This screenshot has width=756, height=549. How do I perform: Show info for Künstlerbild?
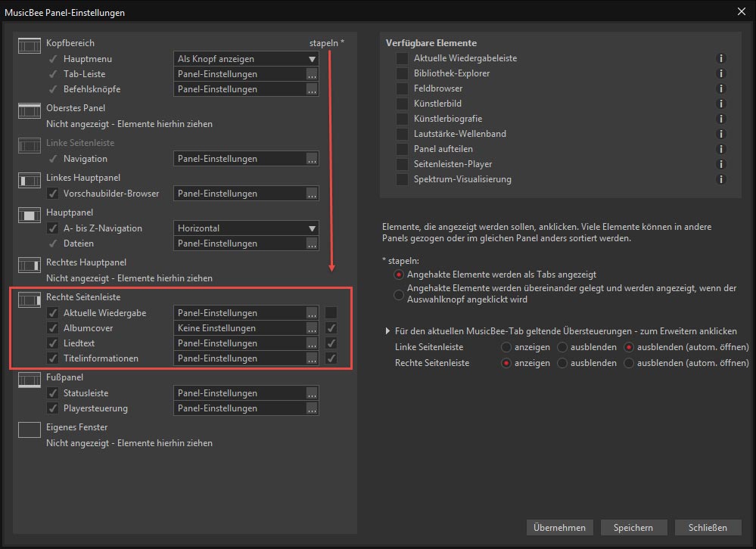pyautogui.click(x=720, y=104)
